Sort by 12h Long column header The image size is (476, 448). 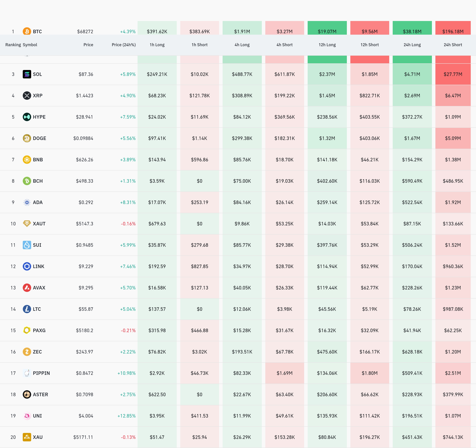(327, 45)
